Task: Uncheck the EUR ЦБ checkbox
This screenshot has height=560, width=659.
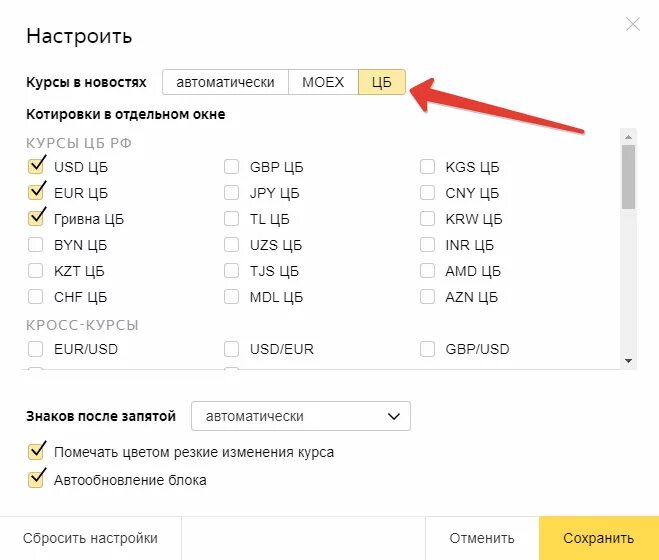Action: [37, 192]
